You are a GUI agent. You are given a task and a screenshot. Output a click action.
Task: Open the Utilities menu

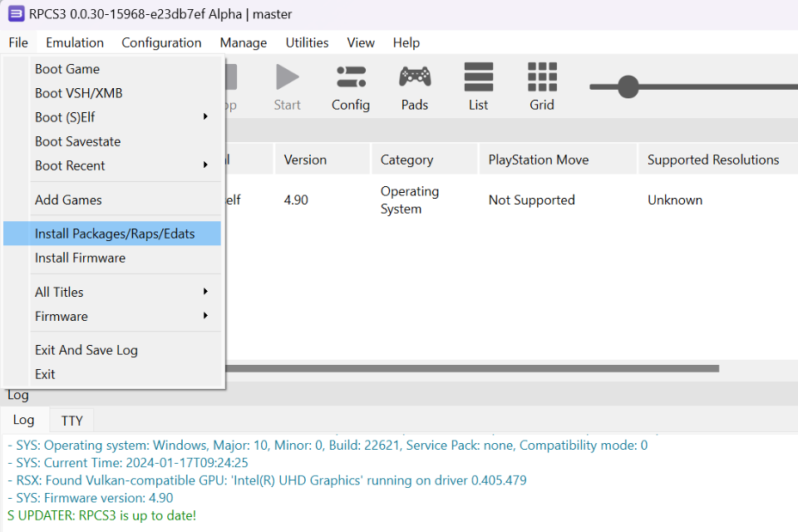point(307,42)
